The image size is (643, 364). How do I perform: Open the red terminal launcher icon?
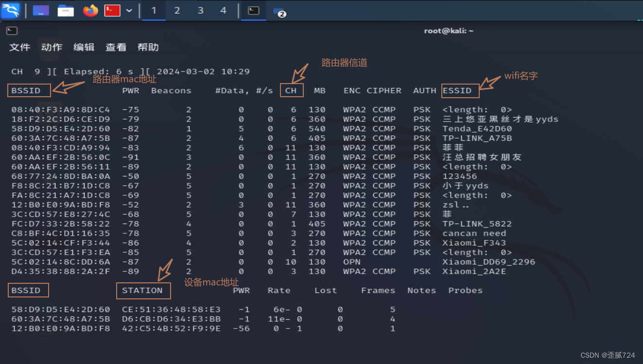[x=112, y=10]
